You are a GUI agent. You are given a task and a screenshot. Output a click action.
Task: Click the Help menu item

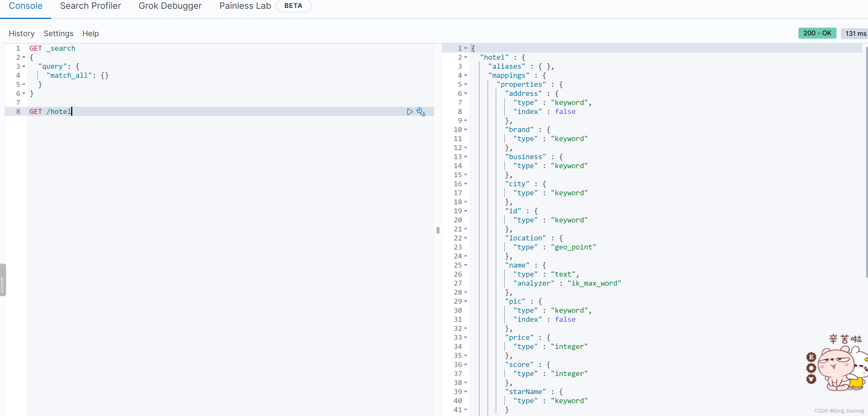point(90,33)
